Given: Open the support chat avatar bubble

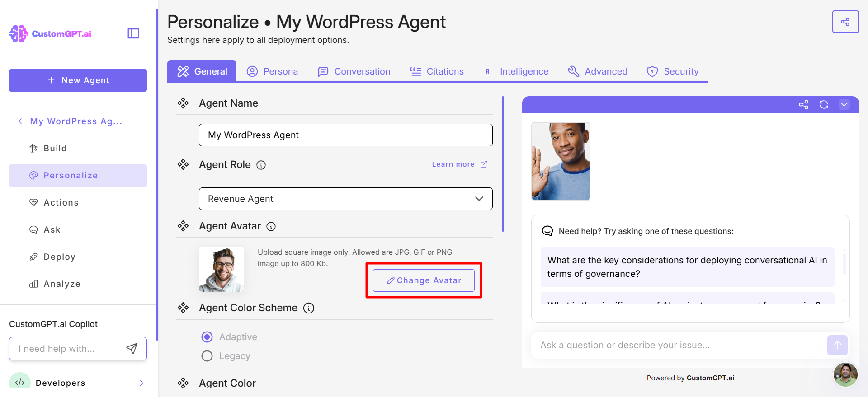Looking at the screenshot, I should pos(845,374).
